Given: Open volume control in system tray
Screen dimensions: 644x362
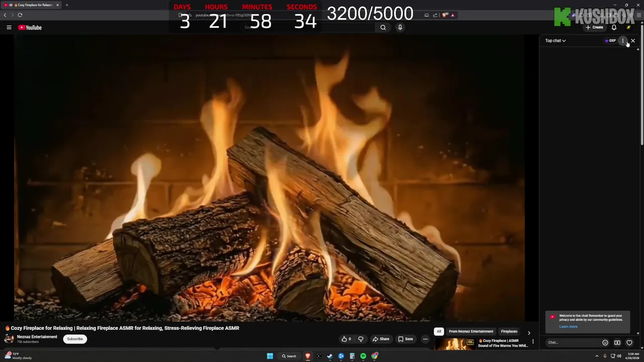Looking at the screenshot, I should coord(619,356).
